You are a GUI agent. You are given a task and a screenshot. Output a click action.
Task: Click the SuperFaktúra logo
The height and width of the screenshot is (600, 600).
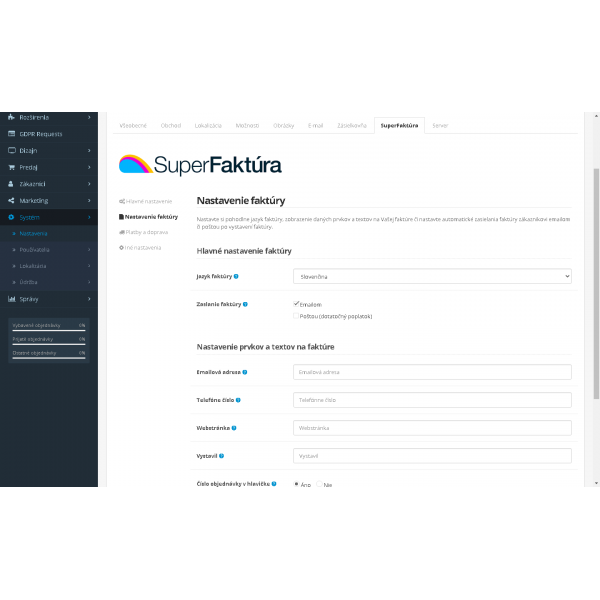(x=200, y=165)
